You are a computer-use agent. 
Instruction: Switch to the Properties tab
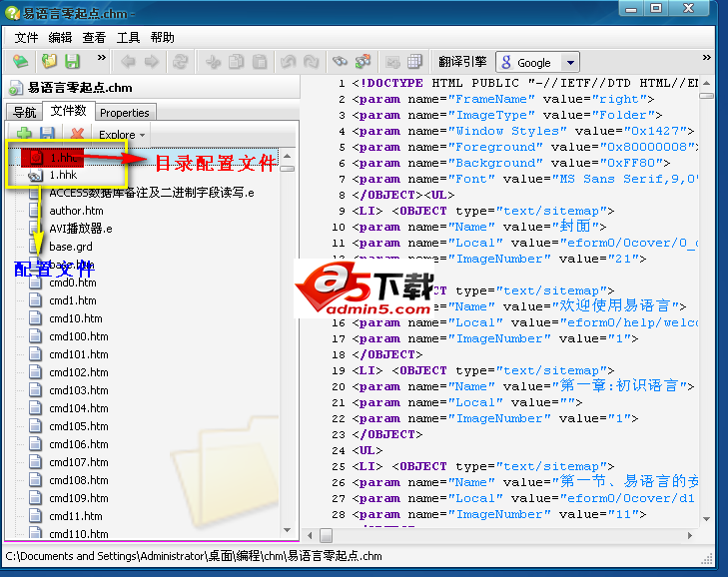coord(125,113)
